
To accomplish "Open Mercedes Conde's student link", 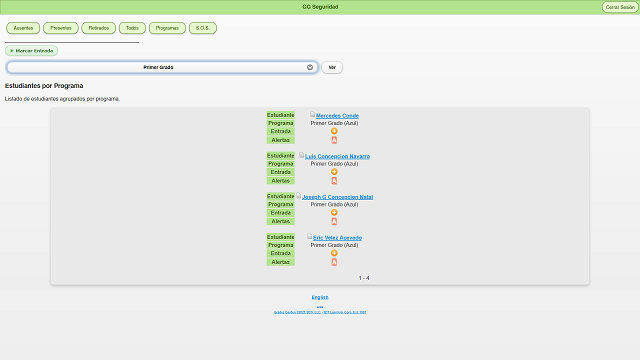I will point(337,116).
